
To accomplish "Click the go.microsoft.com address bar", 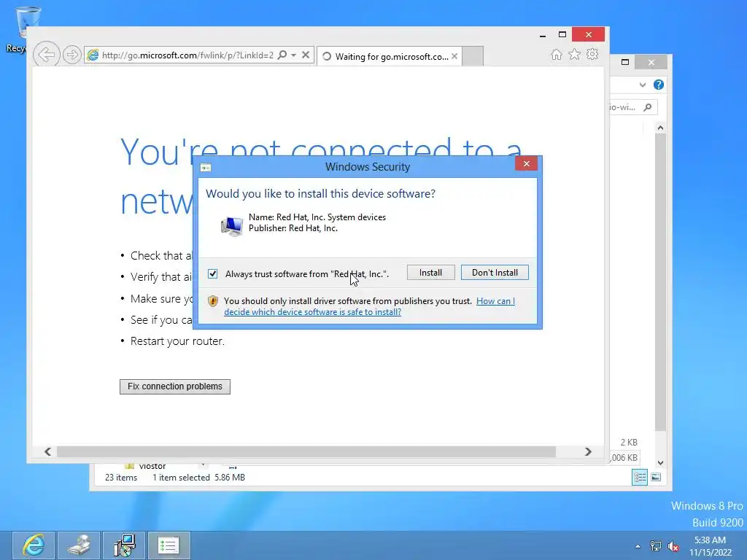I will point(187,55).
